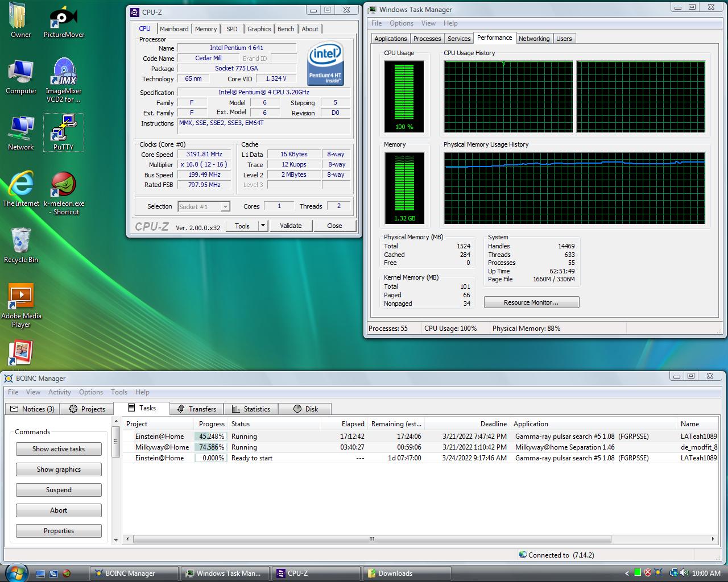The height and width of the screenshot is (582, 728).
Task: Open Task Manager File menu
Action: click(x=377, y=23)
